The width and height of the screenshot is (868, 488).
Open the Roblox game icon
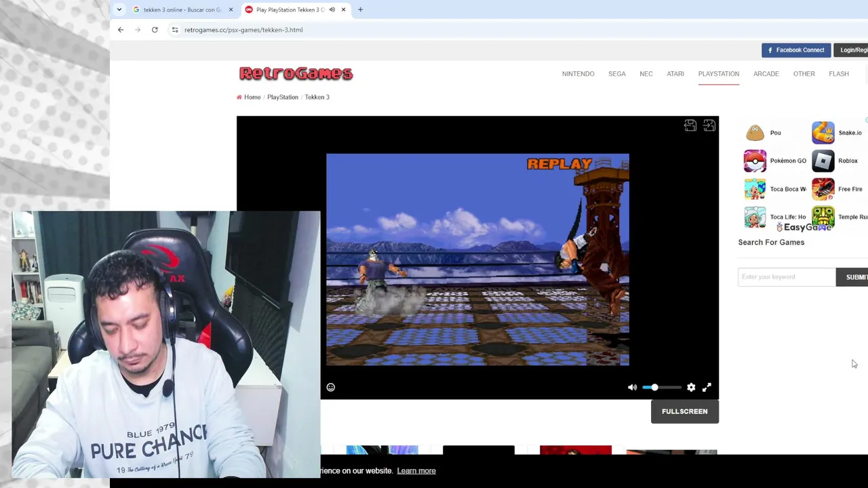[x=823, y=161]
